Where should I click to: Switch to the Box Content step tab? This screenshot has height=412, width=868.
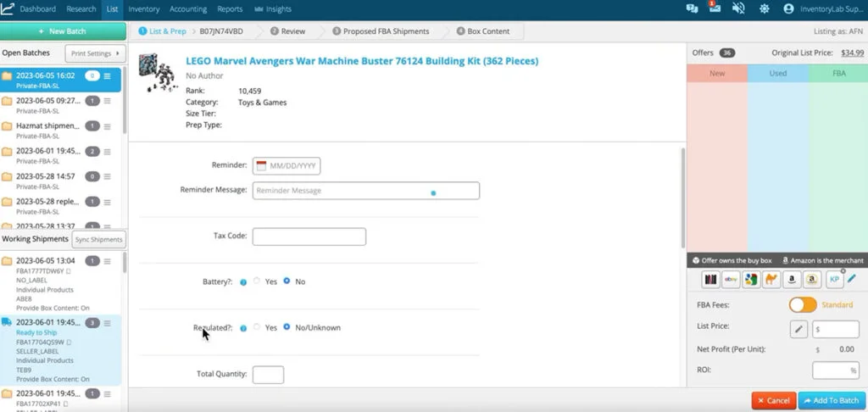(x=483, y=31)
